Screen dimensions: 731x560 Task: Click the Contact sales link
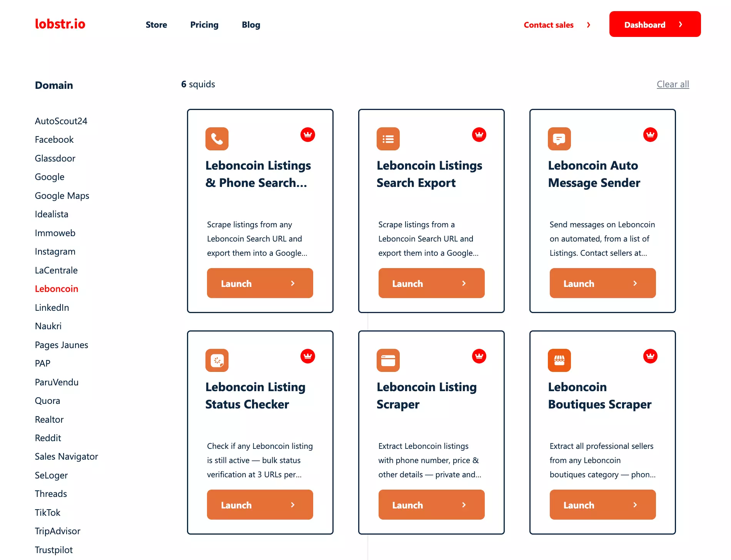pyautogui.click(x=549, y=25)
